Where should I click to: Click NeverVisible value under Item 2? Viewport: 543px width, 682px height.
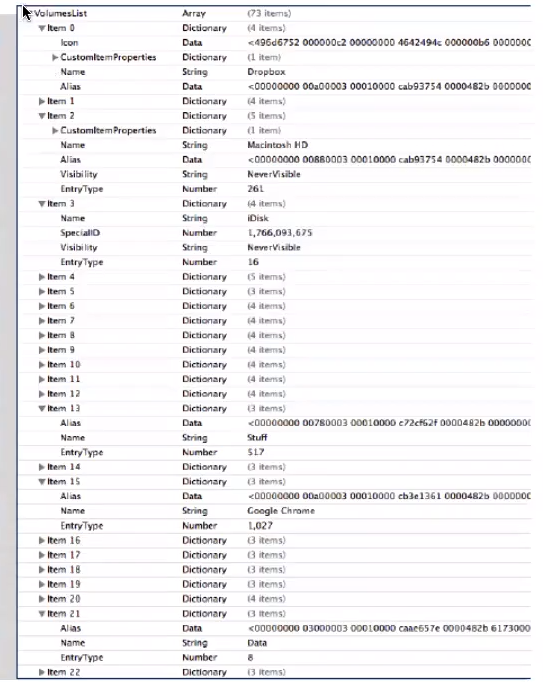274,174
